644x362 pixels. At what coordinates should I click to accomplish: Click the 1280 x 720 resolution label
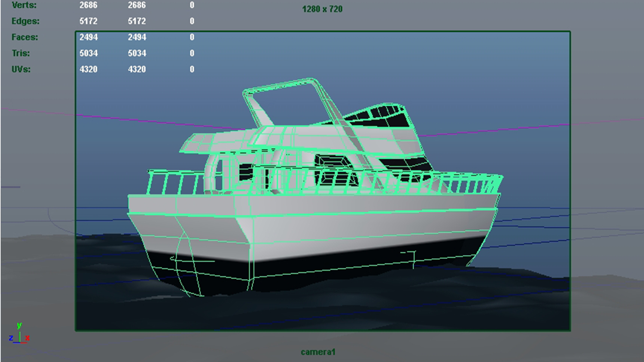[x=322, y=9]
